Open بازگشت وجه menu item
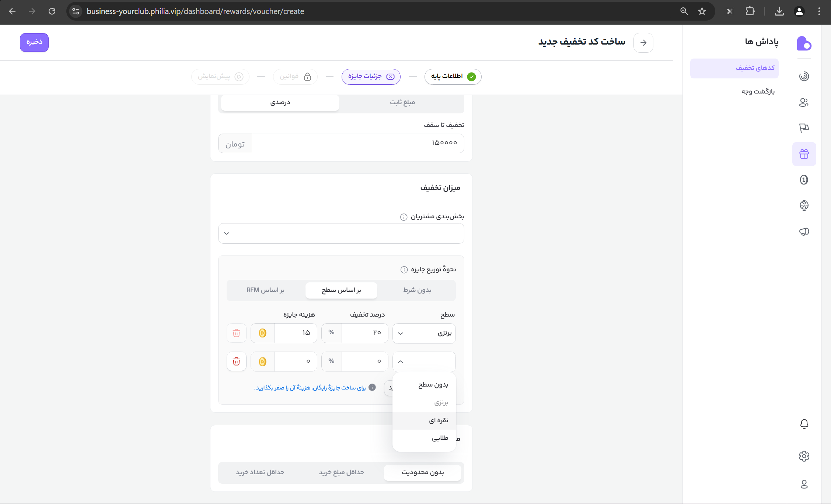Image resolution: width=831 pixels, height=504 pixels. click(x=758, y=91)
